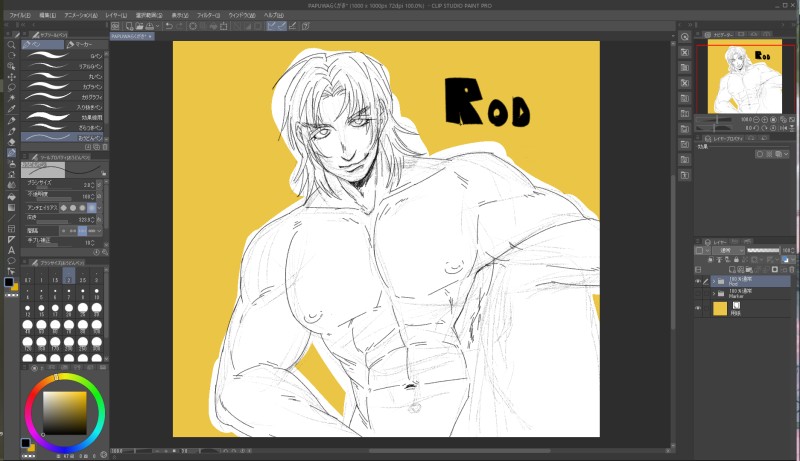Open the CLIP STUDIO launcher icon

tap(115, 26)
